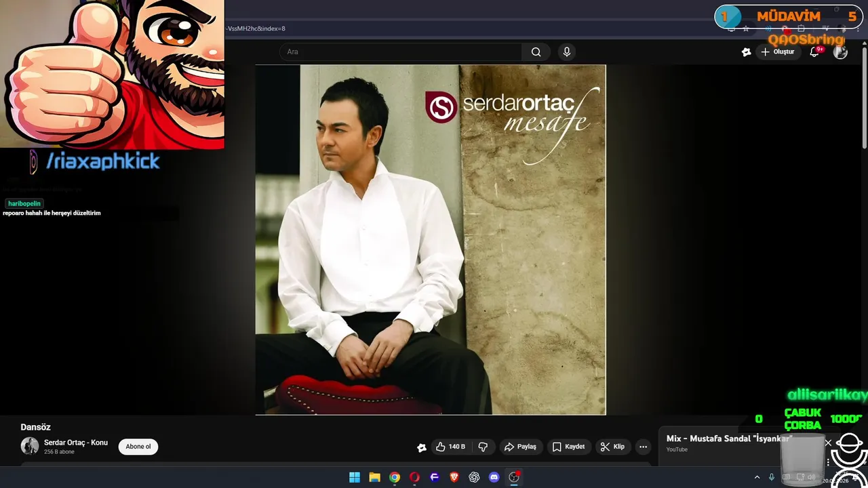Share the video with Paylaş
Viewport: 868px width, 488px height.
point(520,447)
